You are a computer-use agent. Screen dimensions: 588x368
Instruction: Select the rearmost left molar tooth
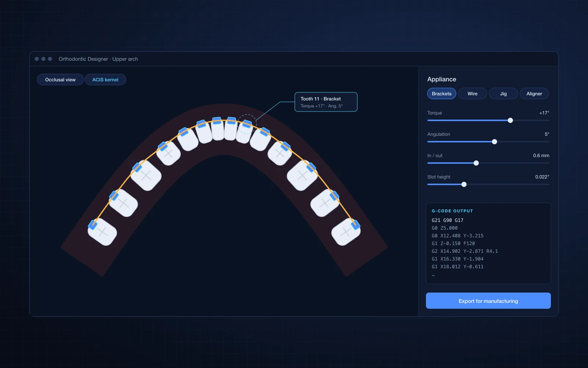coord(103,232)
